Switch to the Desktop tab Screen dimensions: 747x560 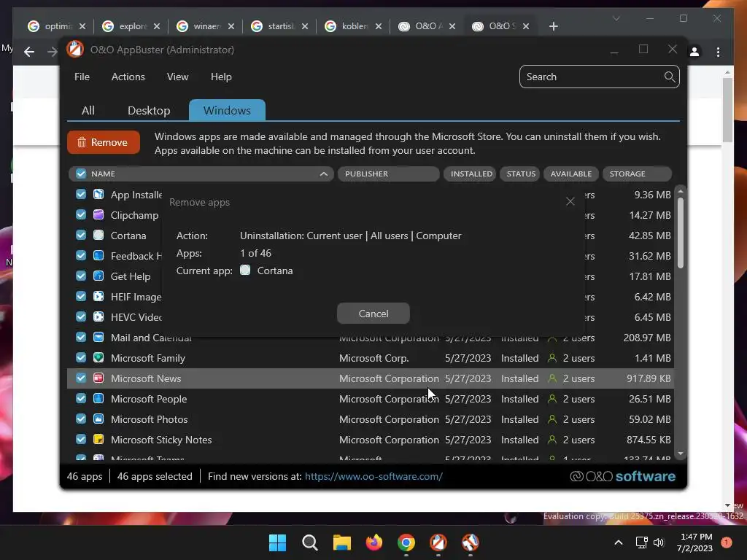(149, 111)
